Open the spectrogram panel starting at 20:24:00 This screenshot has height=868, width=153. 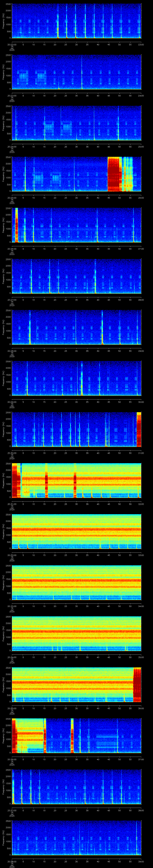coord(76,123)
